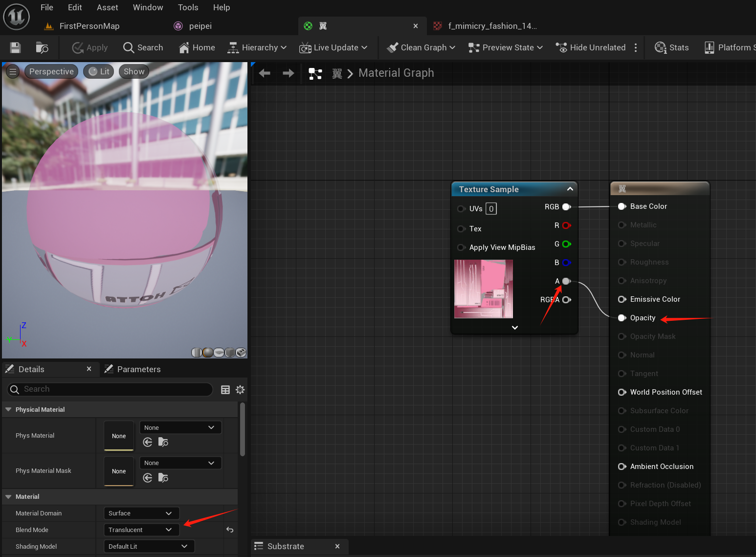The width and height of the screenshot is (756, 557).
Task: Close the Details panel tab
Action: pyautogui.click(x=89, y=369)
